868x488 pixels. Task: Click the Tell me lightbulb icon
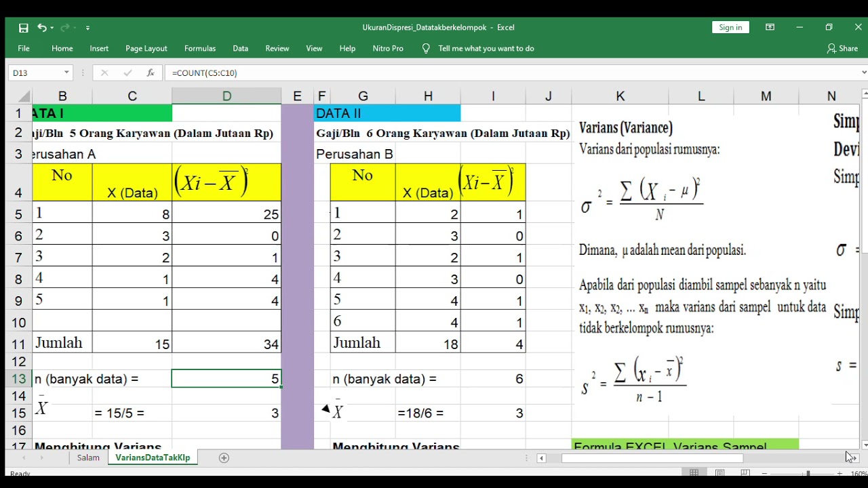[426, 49]
